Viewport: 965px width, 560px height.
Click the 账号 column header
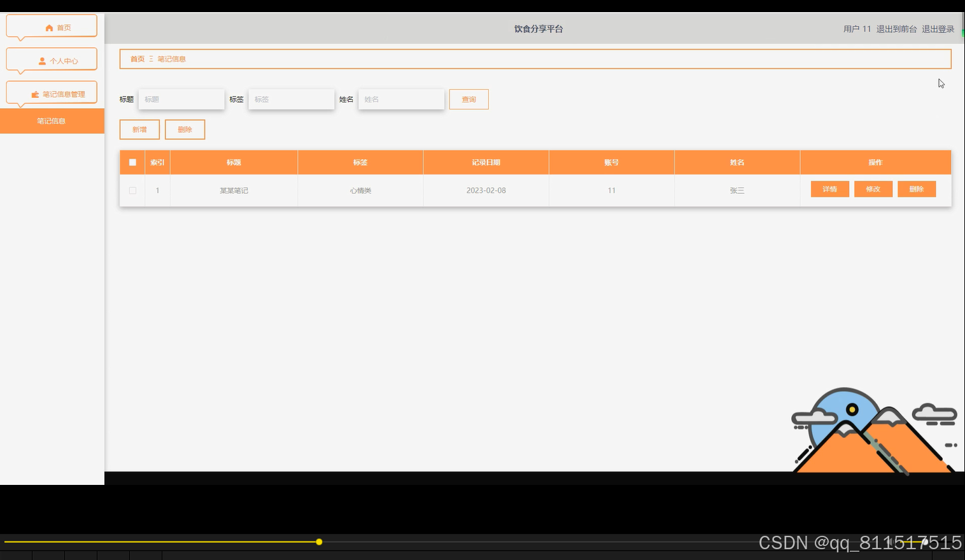612,162
